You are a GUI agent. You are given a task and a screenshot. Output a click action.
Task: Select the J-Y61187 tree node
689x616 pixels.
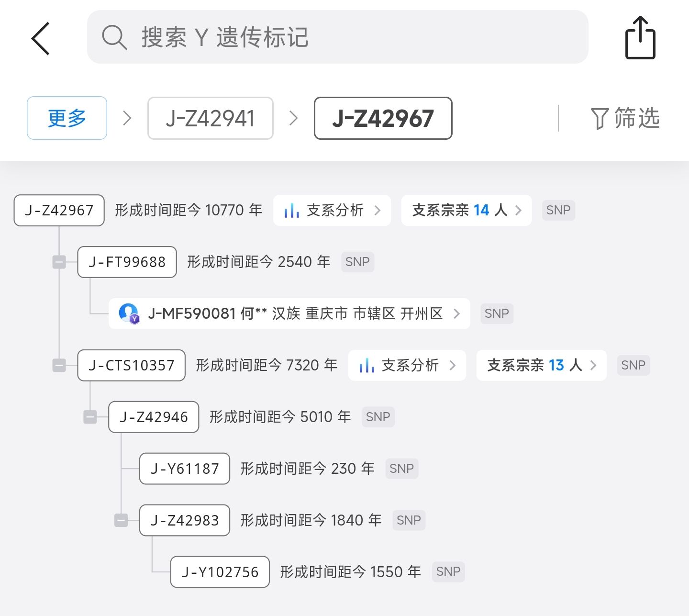click(x=185, y=469)
